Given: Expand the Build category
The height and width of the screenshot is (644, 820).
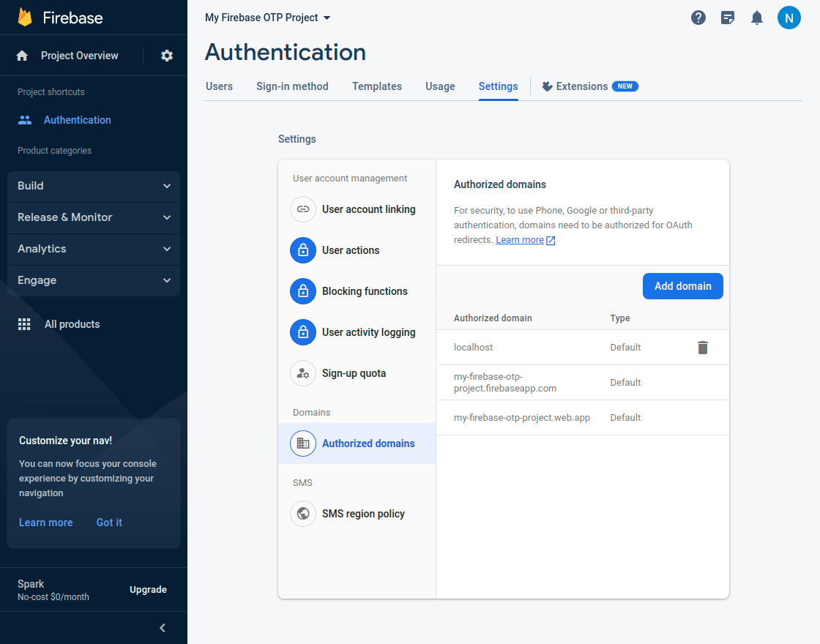Looking at the screenshot, I should click(93, 186).
